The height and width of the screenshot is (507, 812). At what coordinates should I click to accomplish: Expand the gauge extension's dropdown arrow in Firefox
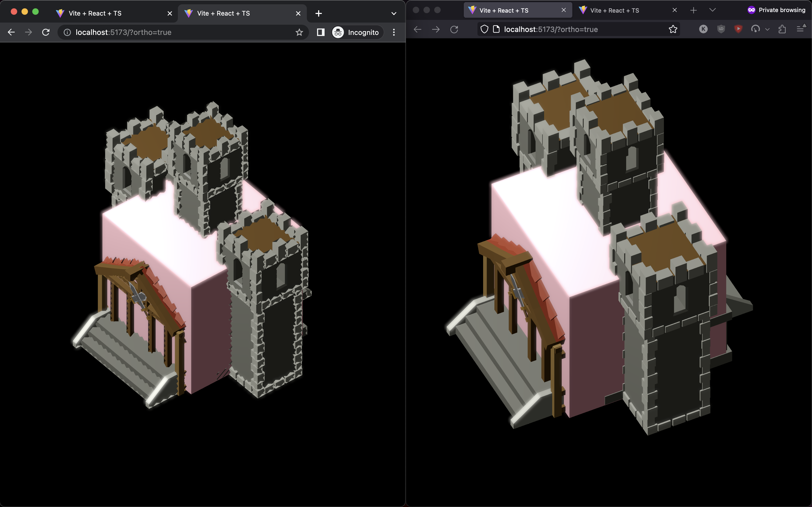768,30
